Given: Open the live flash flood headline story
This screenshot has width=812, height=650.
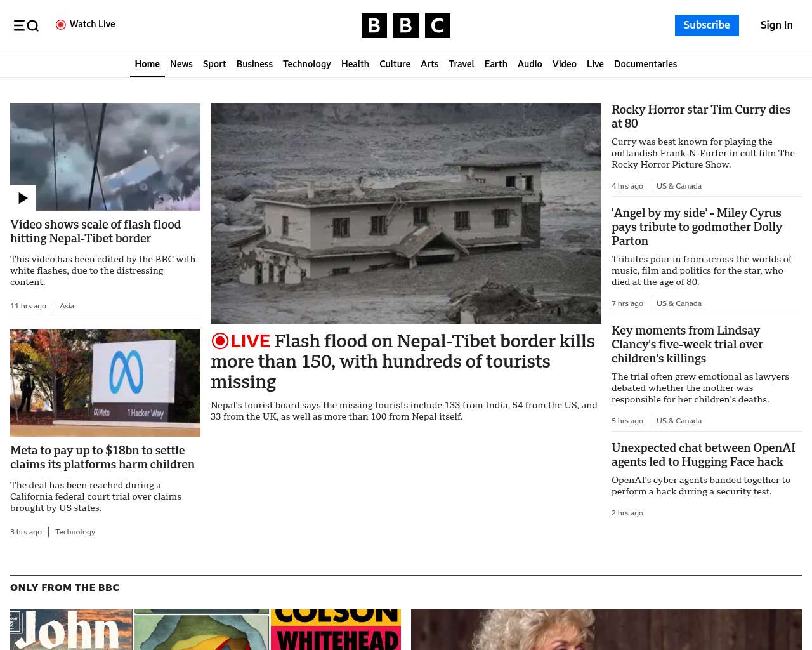Looking at the screenshot, I should [403, 361].
